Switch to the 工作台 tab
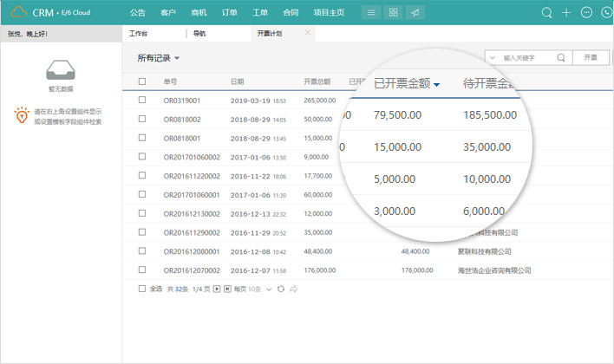614x364 pixels. [x=138, y=34]
